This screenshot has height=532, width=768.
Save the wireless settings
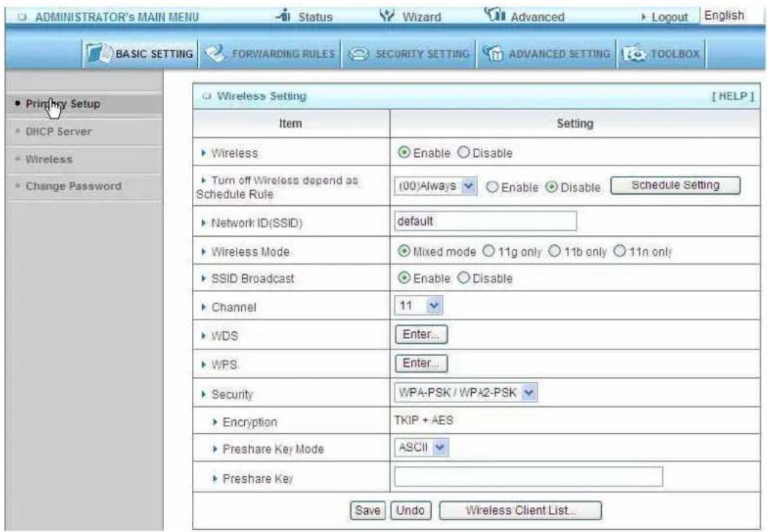(368, 511)
